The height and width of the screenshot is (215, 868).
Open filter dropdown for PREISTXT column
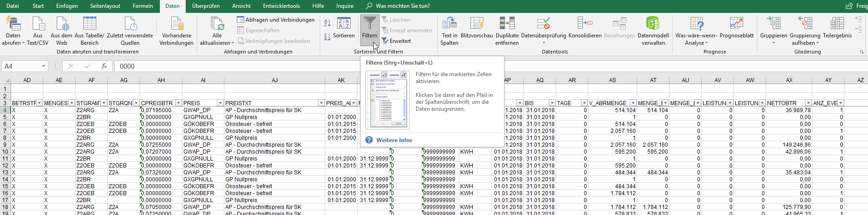[x=321, y=103]
